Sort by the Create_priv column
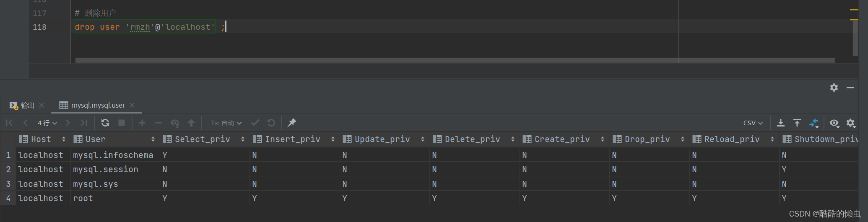This screenshot has width=868, height=222. [603, 139]
